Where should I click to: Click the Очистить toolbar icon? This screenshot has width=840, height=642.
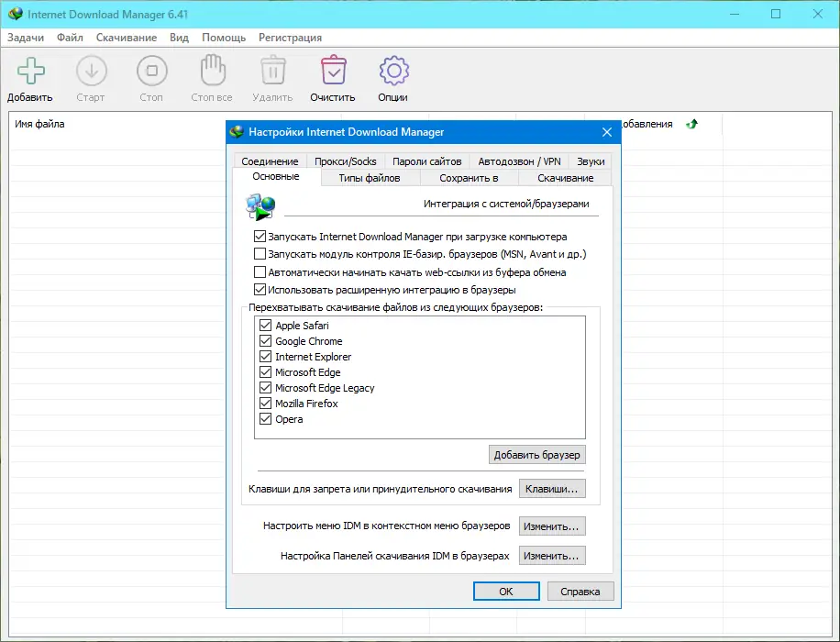point(333,71)
